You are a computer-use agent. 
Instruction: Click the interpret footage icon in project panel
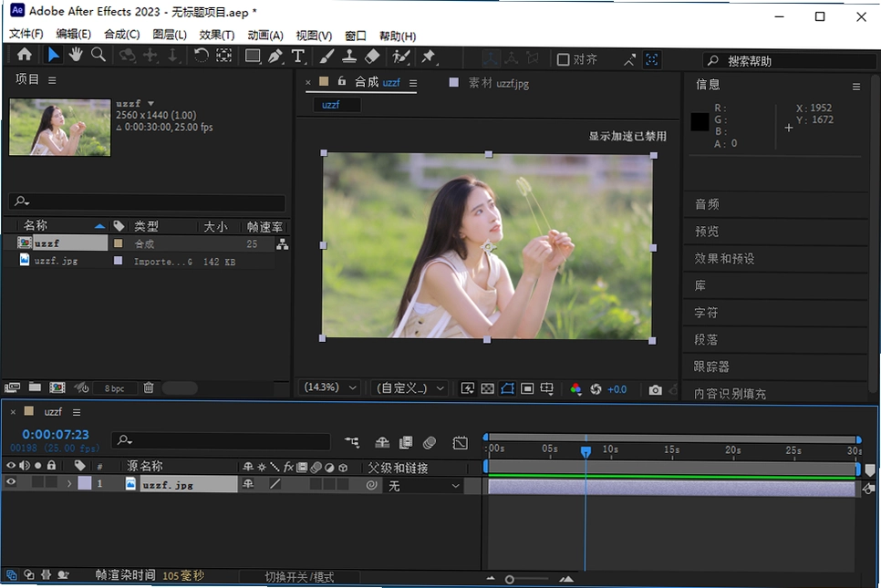tap(12, 387)
